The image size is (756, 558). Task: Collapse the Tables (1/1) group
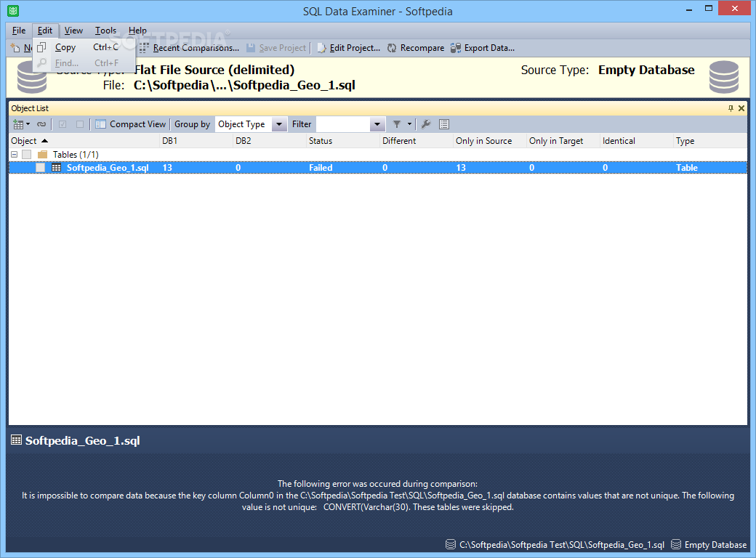tap(15, 155)
